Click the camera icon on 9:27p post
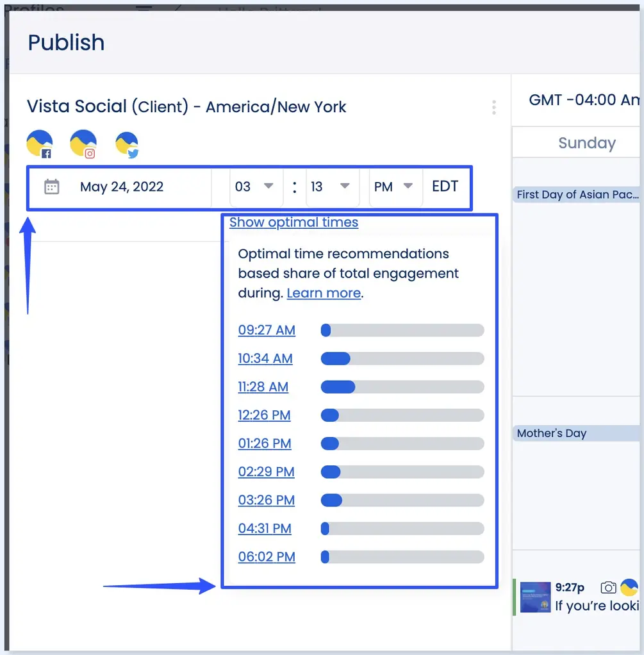 pos(608,587)
